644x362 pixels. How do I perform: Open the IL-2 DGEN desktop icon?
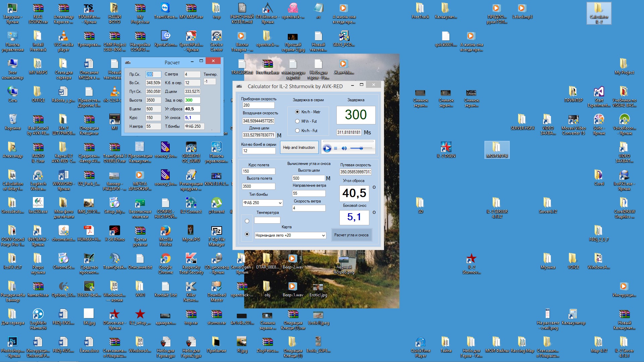coord(446,147)
